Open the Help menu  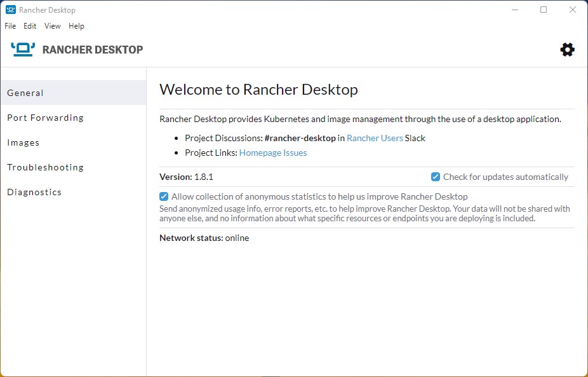pyautogui.click(x=76, y=26)
